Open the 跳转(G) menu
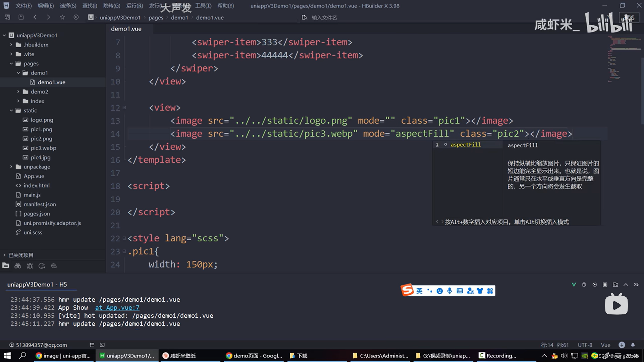 pyautogui.click(x=112, y=6)
